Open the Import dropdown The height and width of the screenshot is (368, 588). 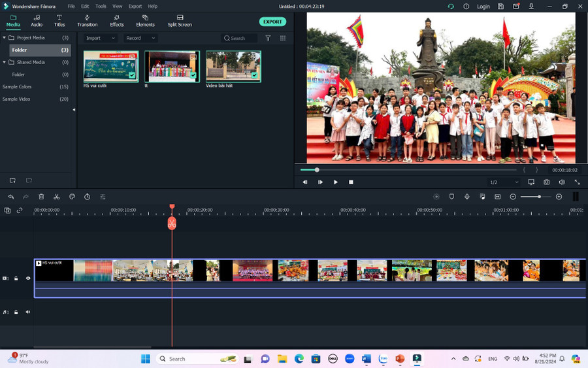[100, 39]
